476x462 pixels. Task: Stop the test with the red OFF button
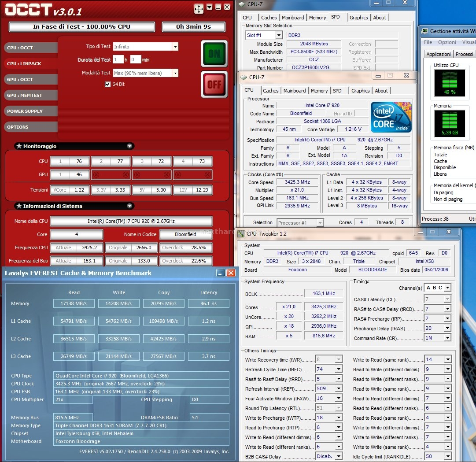click(x=214, y=85)
